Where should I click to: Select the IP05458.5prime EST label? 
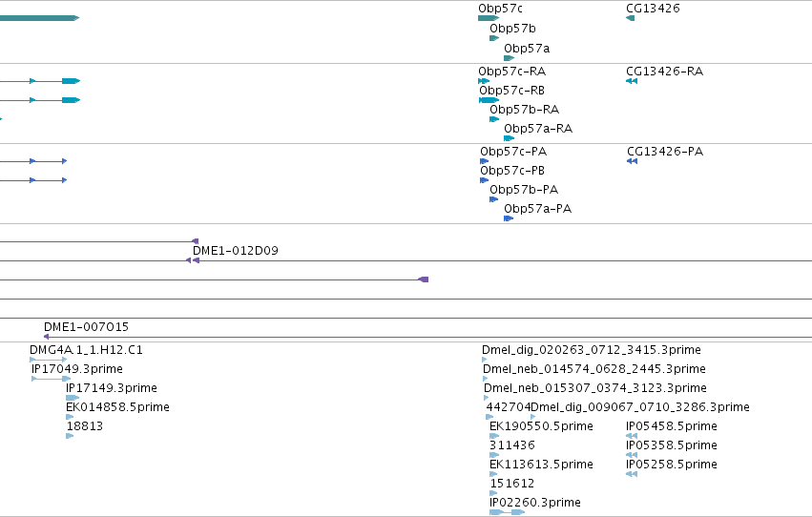(x=672, y=427)
